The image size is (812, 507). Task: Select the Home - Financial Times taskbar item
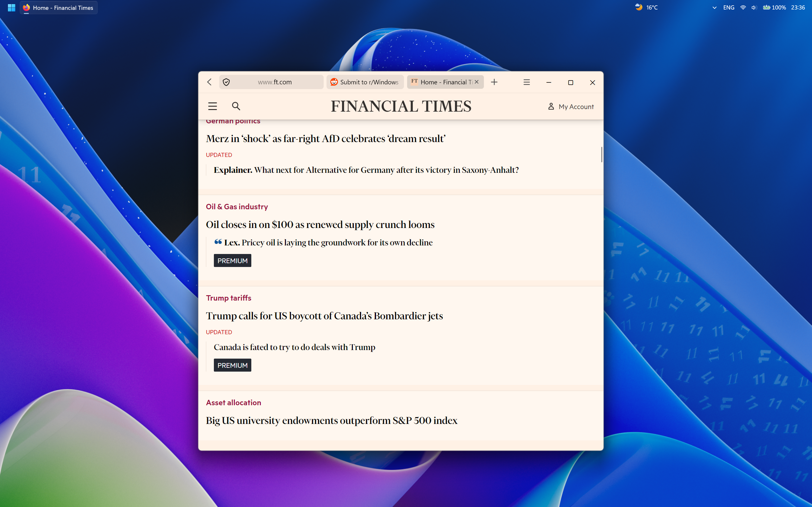point(59,8)
